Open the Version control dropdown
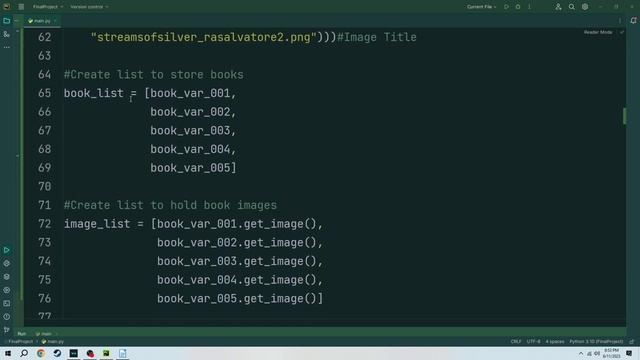640x360 pixels. click(x=89, y=7)
